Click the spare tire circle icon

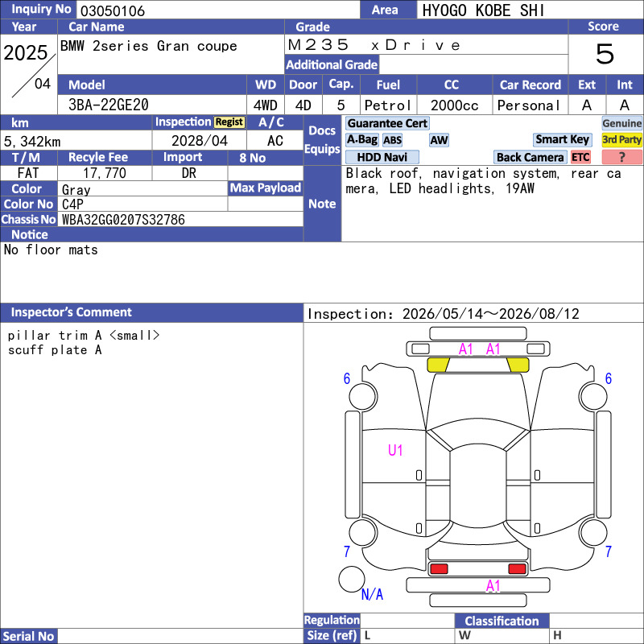(x=351, y=579)
